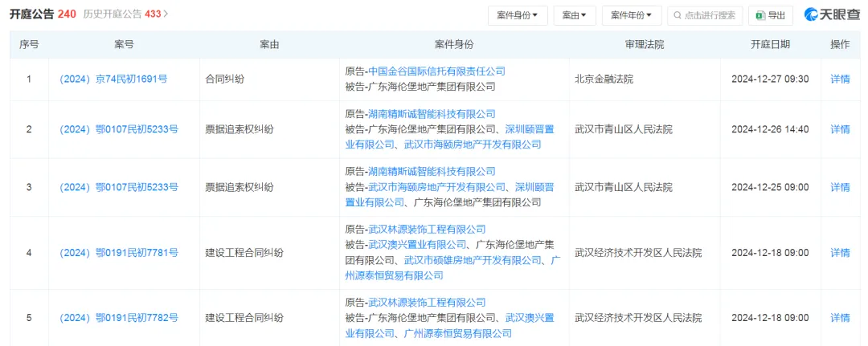This screenshot has width=868, height=346.
Task: Open case (2024)鄂0191民初7782号
Action: tap(119, 318)
